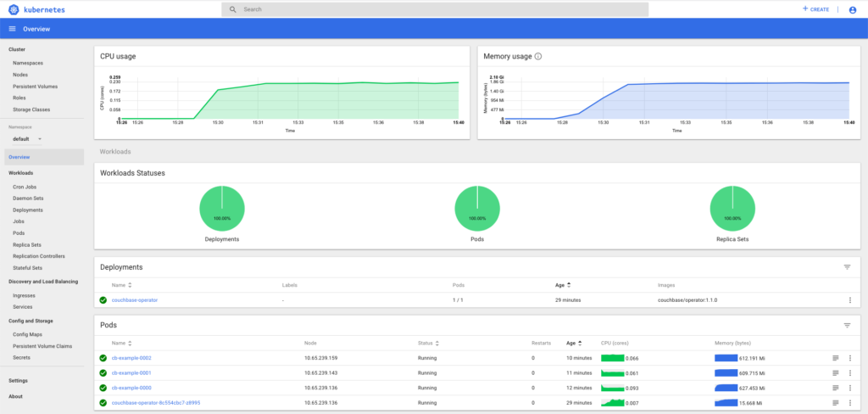Image resolution: width=868 pixels, height=414 pixels.
Task: View logs for cb-example-0002 pod
Action: (x=836, y=358)
